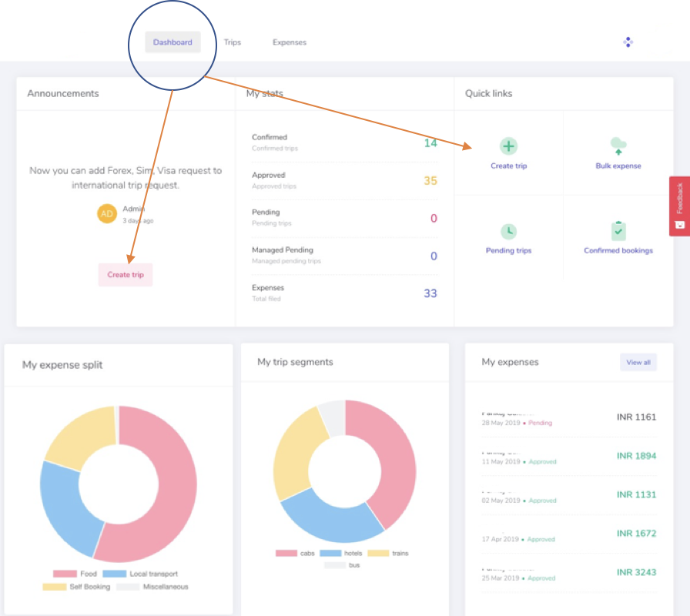Click the Bulk expense cloud upload icon
Screen dimensions: 690x616
click(x=618, y=146)
